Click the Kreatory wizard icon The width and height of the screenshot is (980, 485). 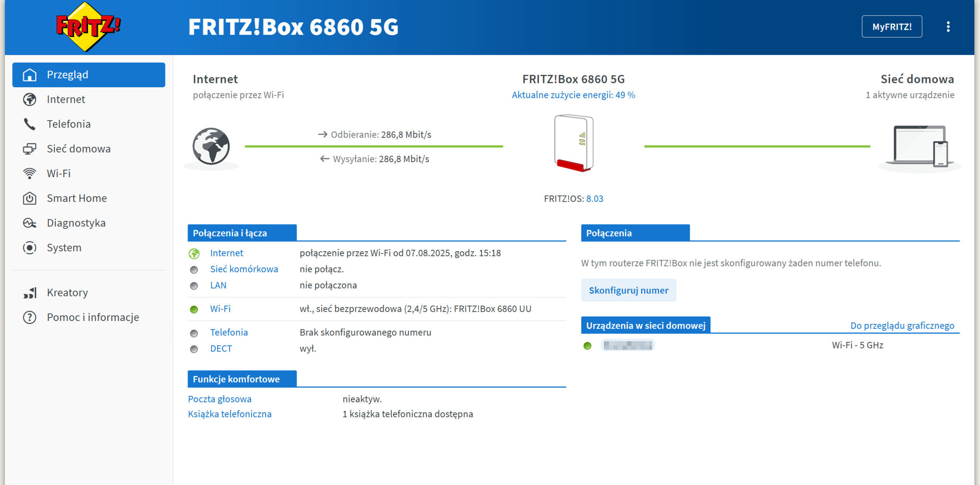(x=30, y=293)
